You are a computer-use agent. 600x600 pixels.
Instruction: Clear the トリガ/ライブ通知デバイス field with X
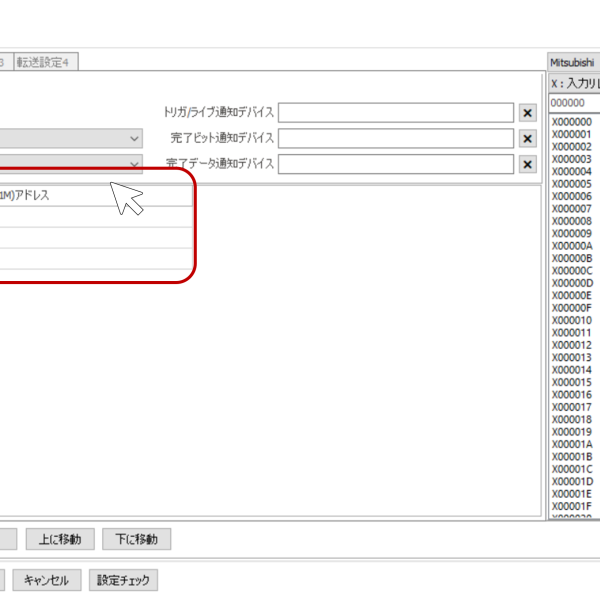point(528,113)
